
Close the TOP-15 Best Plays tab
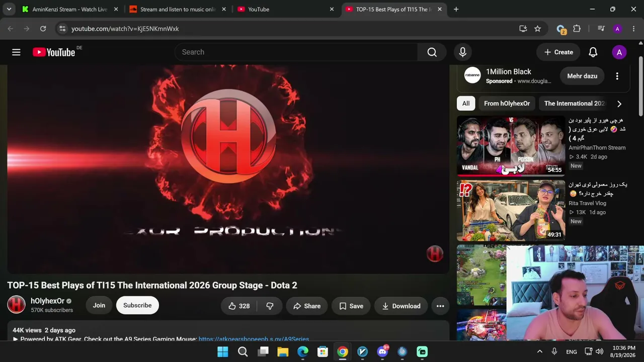tap(440, 9)
